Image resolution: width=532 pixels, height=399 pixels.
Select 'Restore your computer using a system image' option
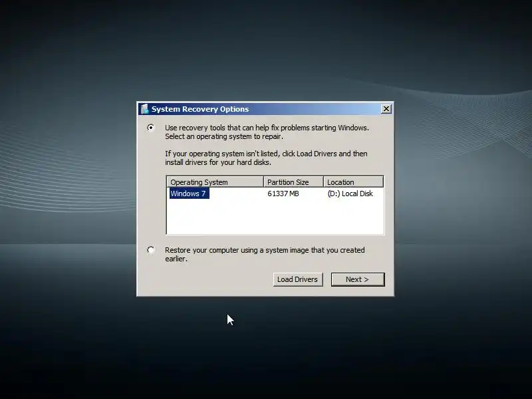coord(151,251)
